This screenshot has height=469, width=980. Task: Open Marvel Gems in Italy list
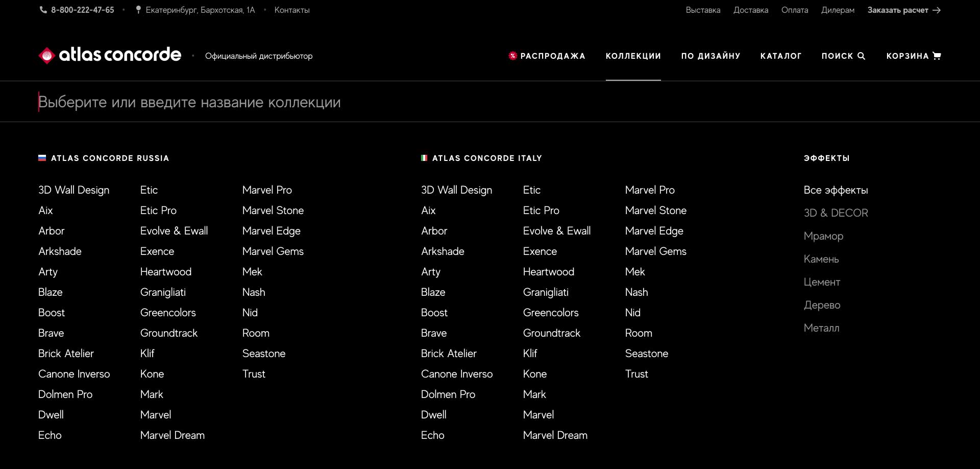click(x=656, y=251)
